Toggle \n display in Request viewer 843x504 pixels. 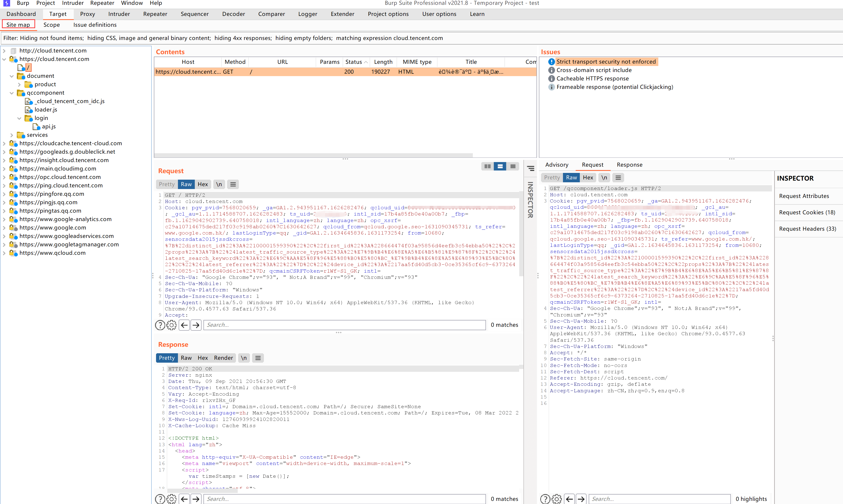(x=219, y=184)
